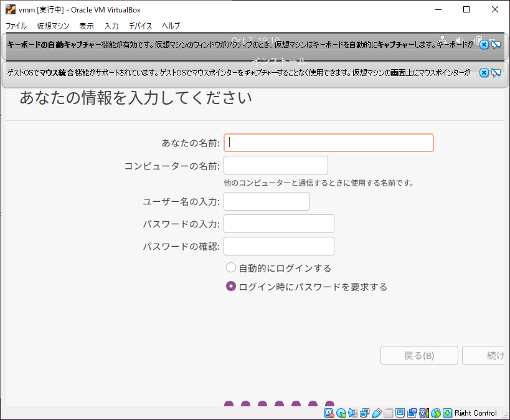510x420 pixels.
Task: Click the CPU virtualization indicator icon
Action: point(423,413)
